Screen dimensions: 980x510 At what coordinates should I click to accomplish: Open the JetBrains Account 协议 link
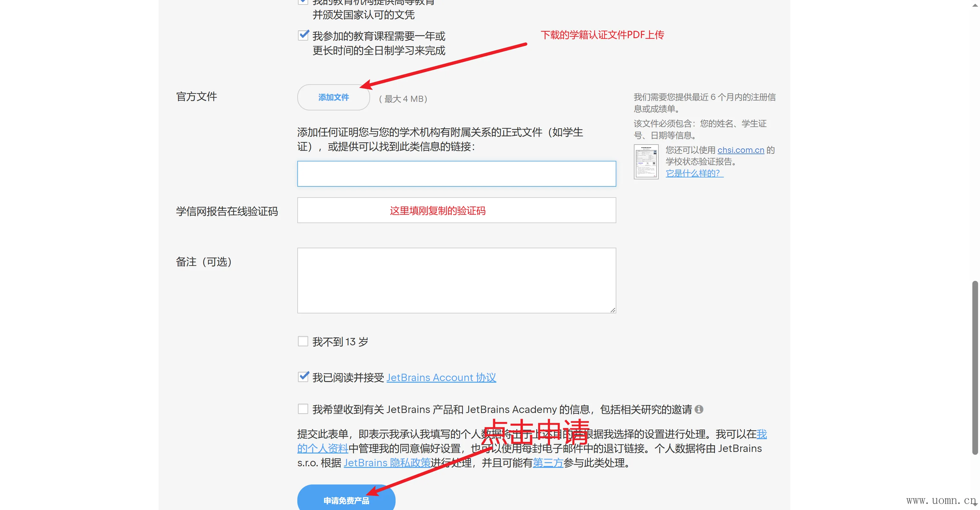coord(441,378)
